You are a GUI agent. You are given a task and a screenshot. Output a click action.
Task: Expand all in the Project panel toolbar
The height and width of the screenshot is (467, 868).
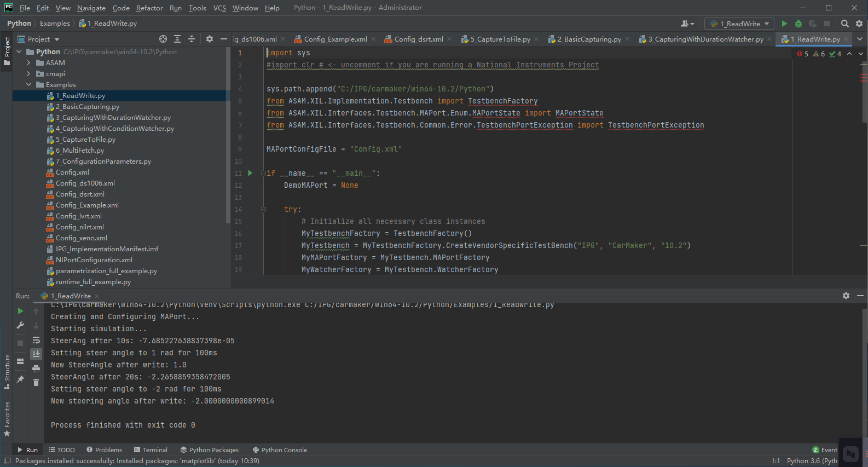177,39
